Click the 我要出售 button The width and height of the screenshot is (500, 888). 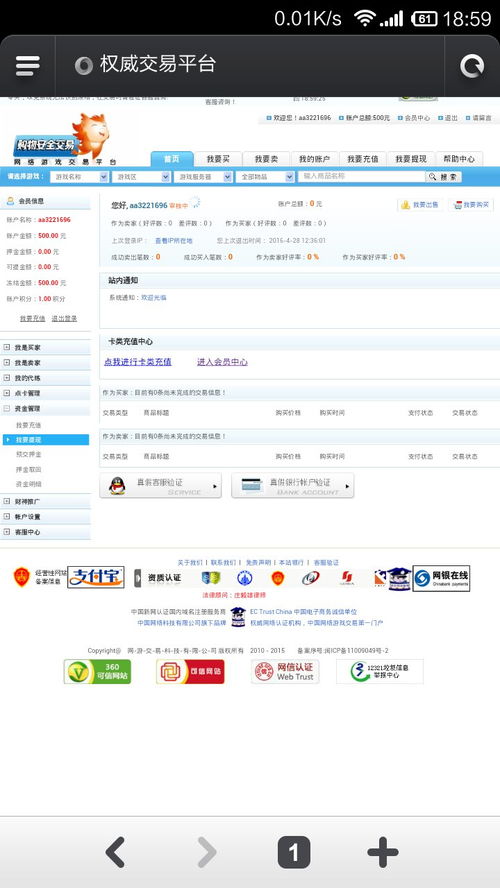420,205
